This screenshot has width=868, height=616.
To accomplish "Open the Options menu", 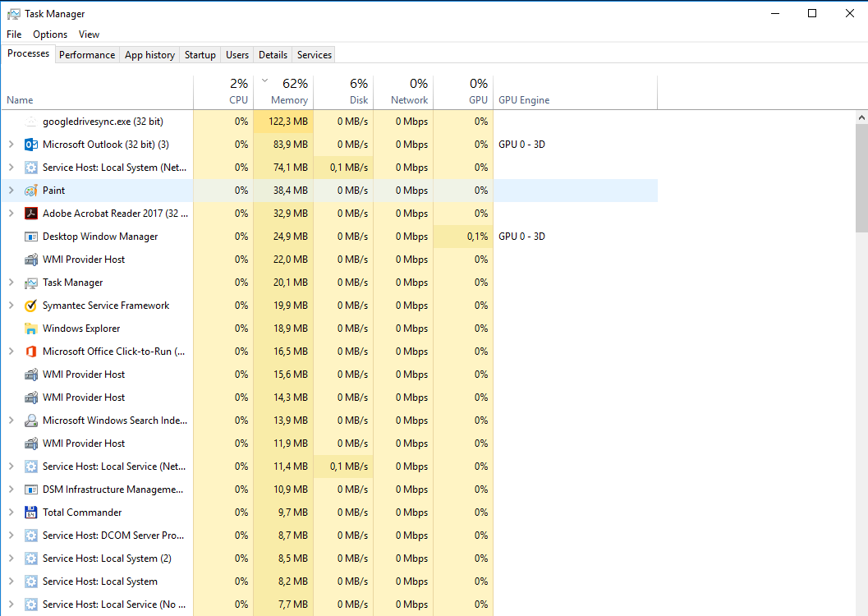I will 50,34.
